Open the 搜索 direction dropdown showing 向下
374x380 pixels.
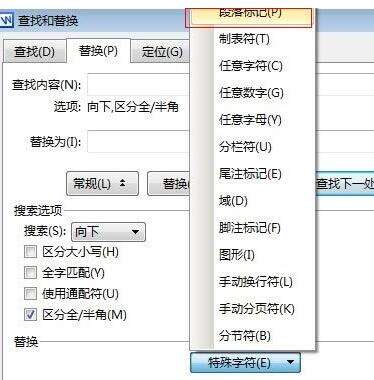pos(108,232)
